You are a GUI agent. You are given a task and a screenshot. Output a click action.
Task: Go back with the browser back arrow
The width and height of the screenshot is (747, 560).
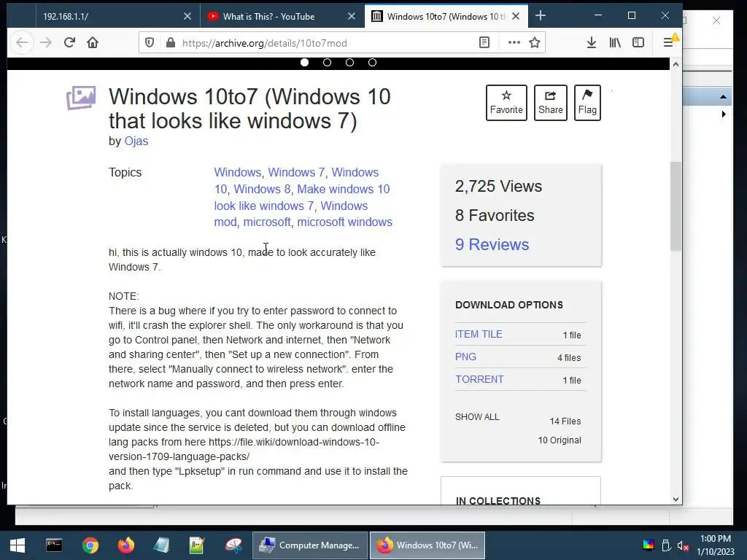[x=22, y=43]
